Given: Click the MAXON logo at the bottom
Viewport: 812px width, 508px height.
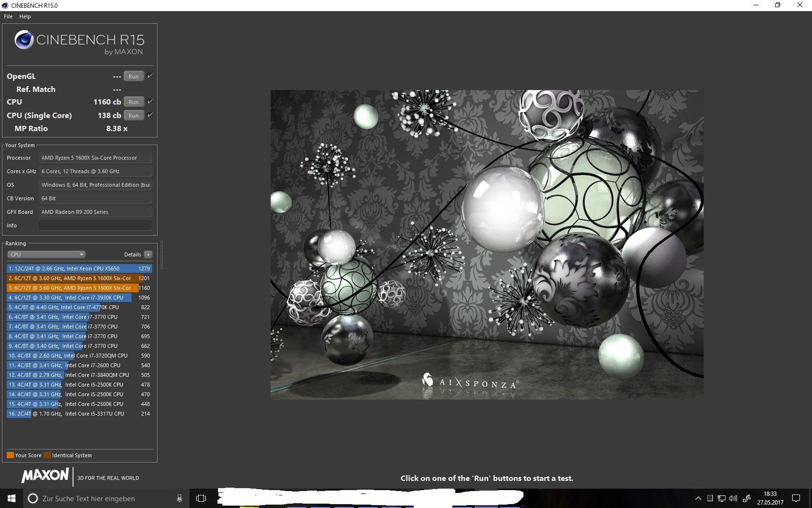Looking at the screenshot, I should tap(45, 476).
